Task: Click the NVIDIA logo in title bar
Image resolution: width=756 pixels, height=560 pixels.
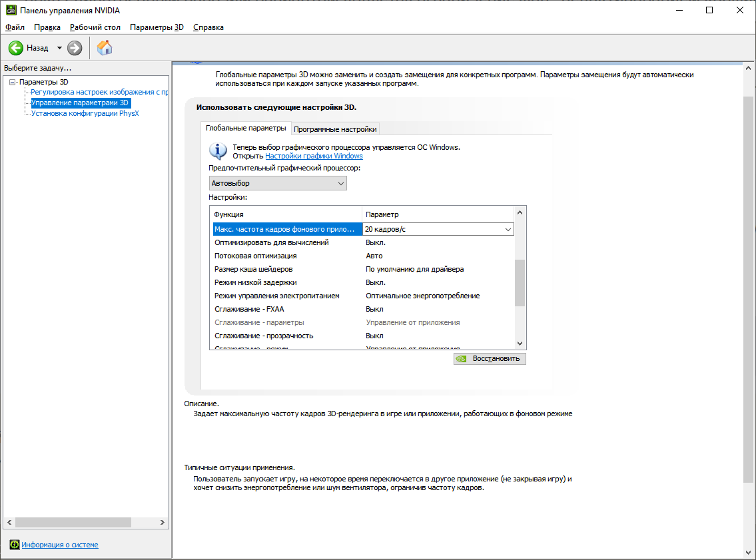Action: click(11, 10)
